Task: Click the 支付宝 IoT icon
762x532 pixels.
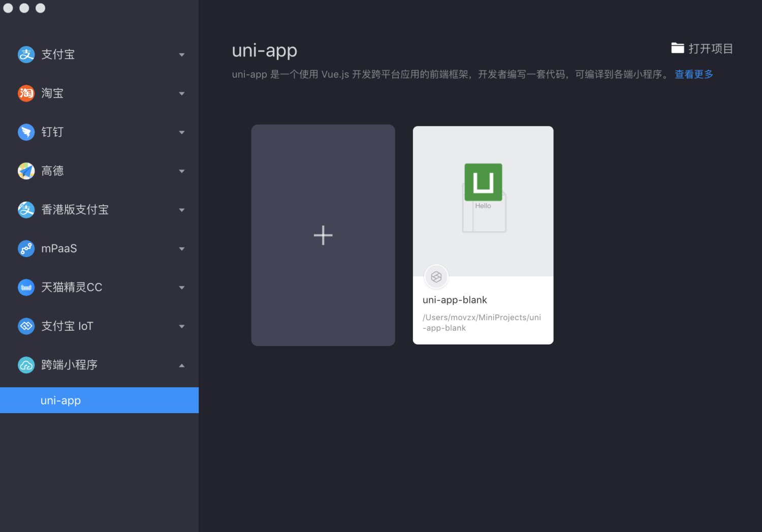Action: tap(26, 326)
